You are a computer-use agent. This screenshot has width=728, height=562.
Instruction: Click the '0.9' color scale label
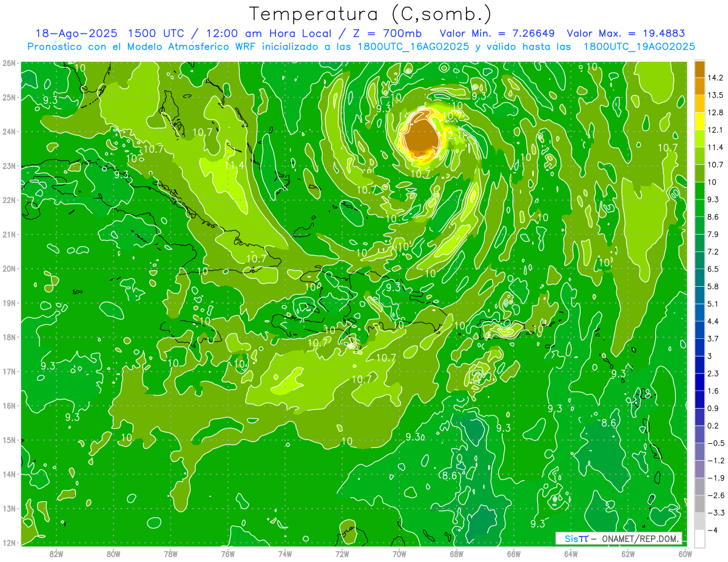(x=714, y=409)
